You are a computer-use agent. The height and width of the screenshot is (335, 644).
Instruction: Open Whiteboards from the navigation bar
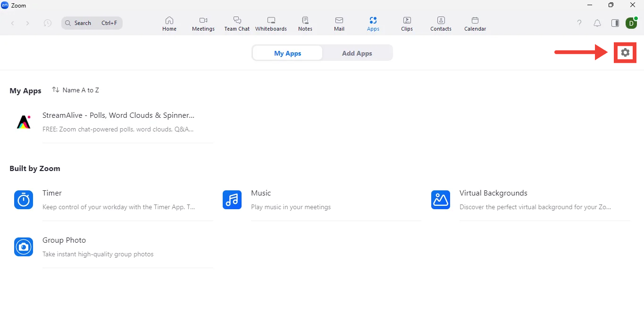[x=271, y=24]
